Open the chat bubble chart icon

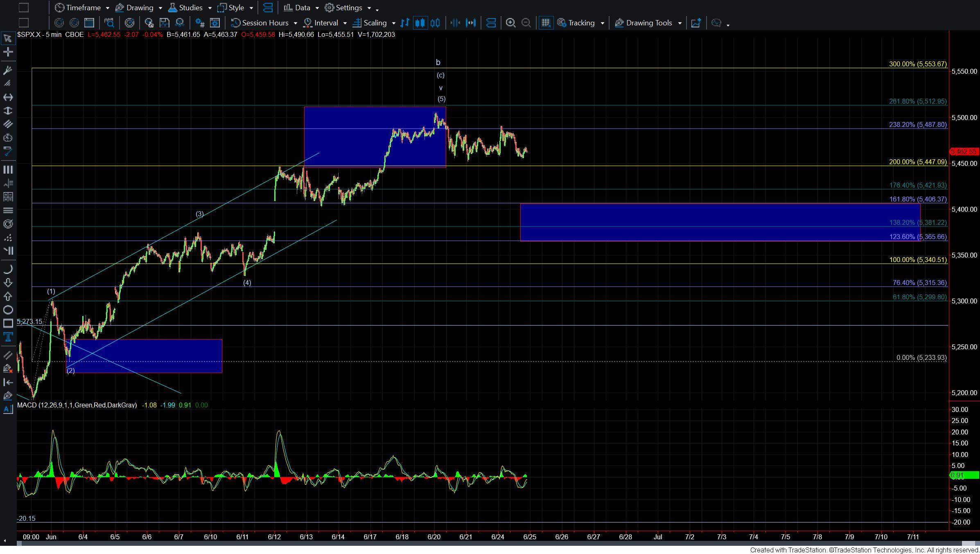tap(716, 23)
